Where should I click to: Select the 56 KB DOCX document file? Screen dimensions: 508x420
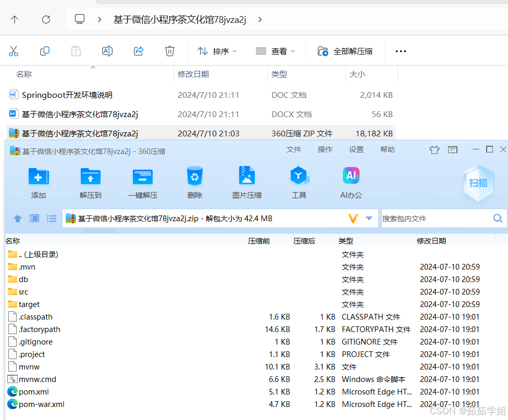(x=201, y=114)
